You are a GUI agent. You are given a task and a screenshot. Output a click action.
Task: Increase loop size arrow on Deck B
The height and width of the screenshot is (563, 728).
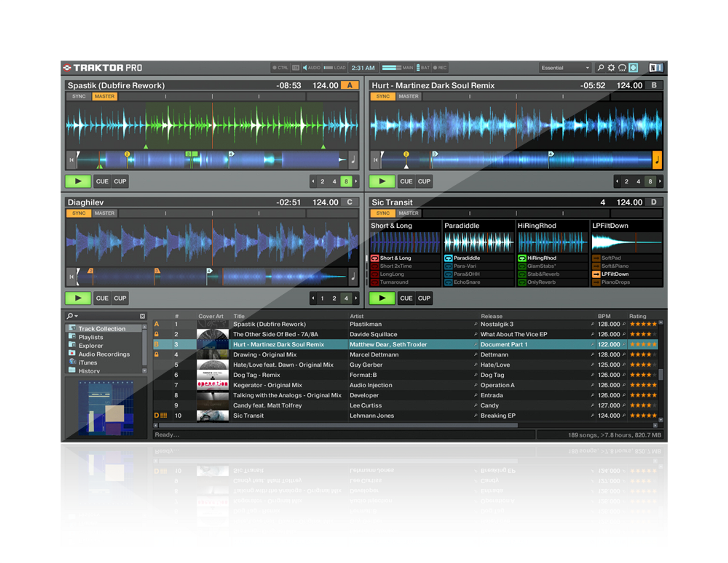[660, 181]
